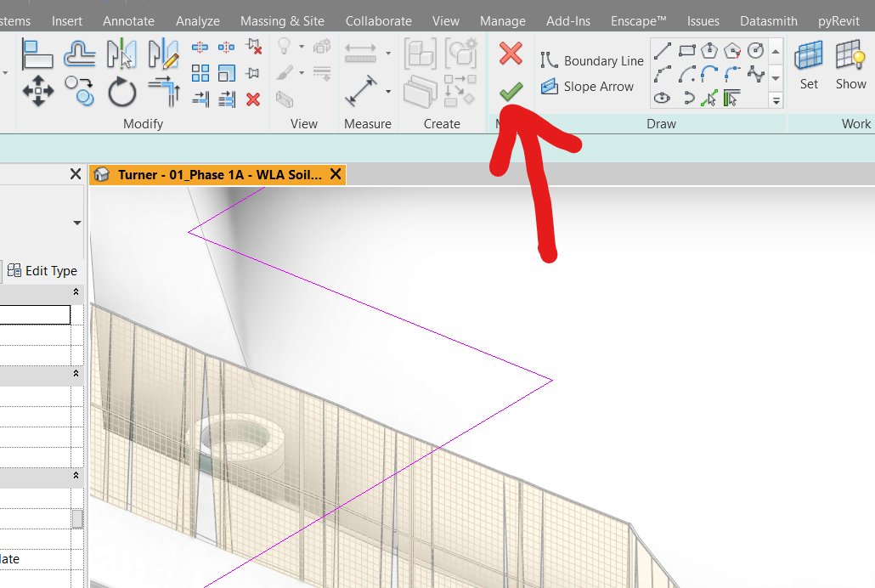
Task: Click Set work plane
Action: coord(809,65)
